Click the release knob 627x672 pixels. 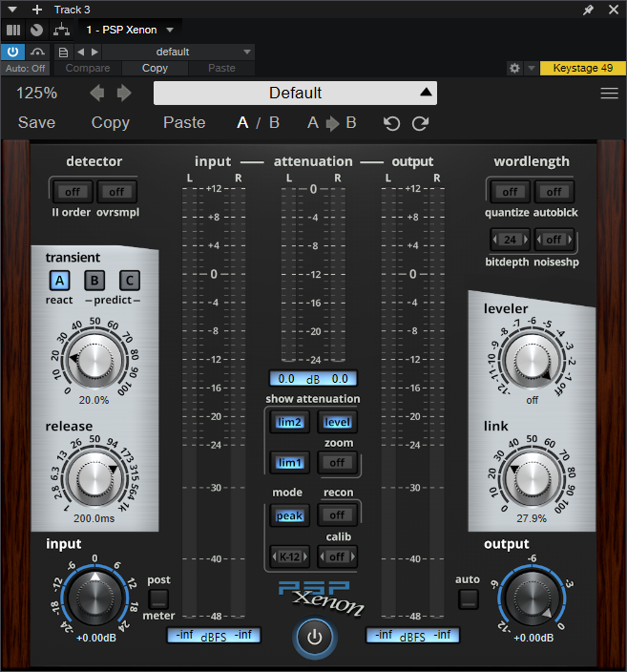pyautogui.click(x=94, y=479)
